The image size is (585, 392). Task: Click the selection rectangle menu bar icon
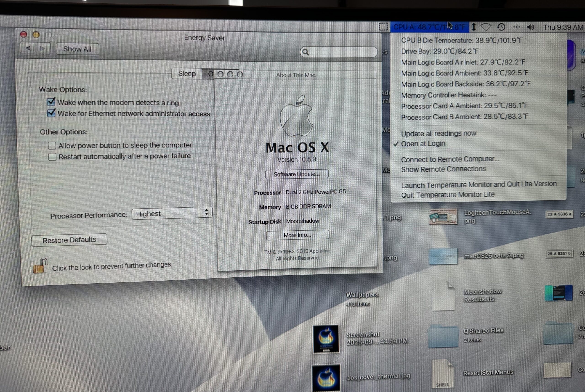coord(383,26)
